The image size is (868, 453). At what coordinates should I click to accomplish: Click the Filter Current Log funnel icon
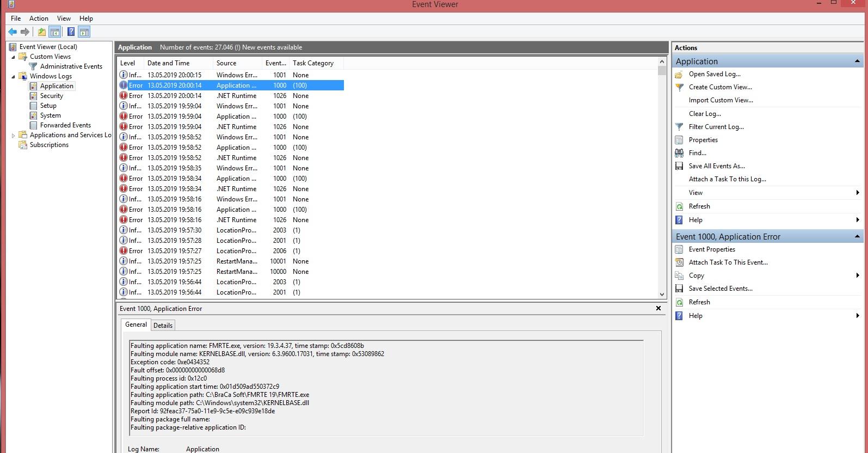click(x=679, y=127)
